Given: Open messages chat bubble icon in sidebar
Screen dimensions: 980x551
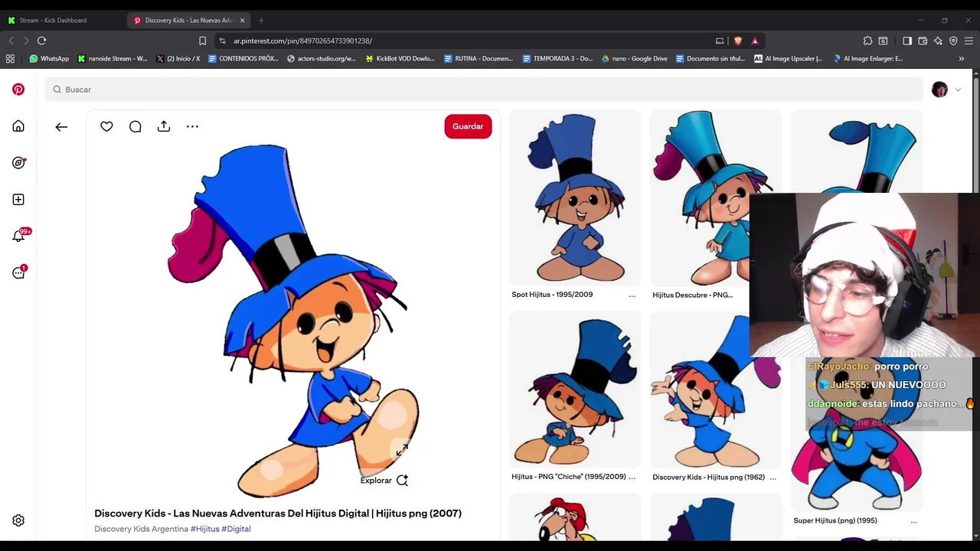Looking at the screenshot, I should tap(18, 272).
